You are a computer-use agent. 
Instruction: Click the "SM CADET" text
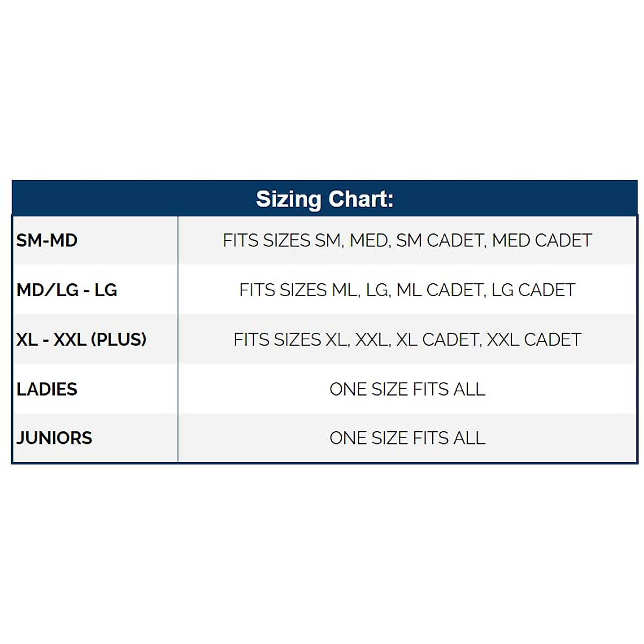coord(441,240)
